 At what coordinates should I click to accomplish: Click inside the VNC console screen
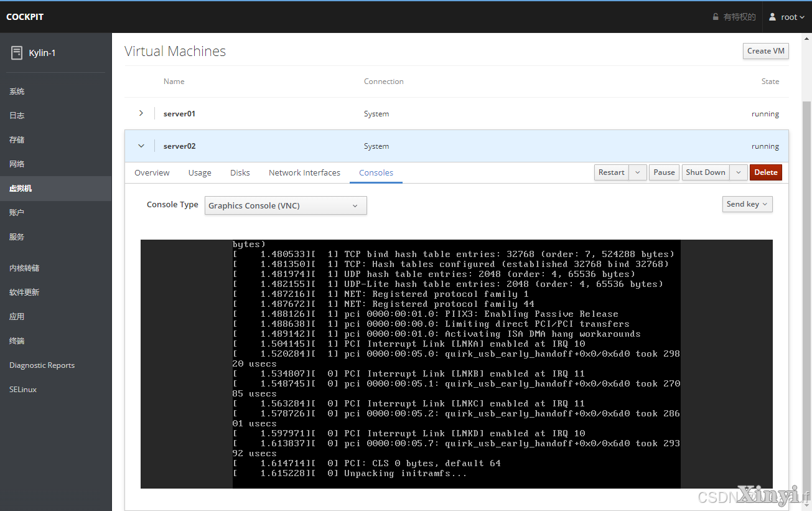point(456,364)
